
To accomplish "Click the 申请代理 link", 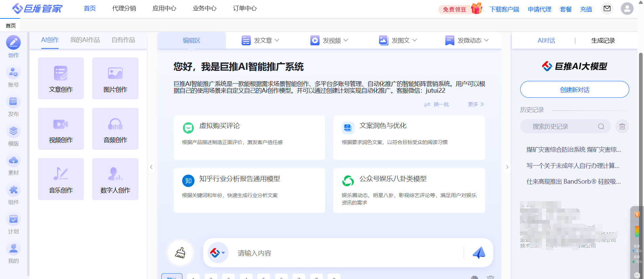I will tap(540, 9).
